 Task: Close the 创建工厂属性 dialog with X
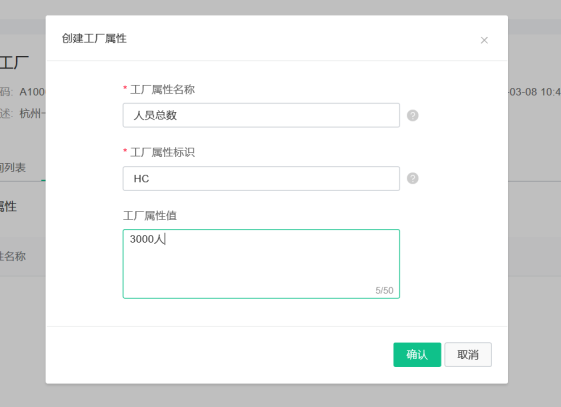[x=484, y=40]
